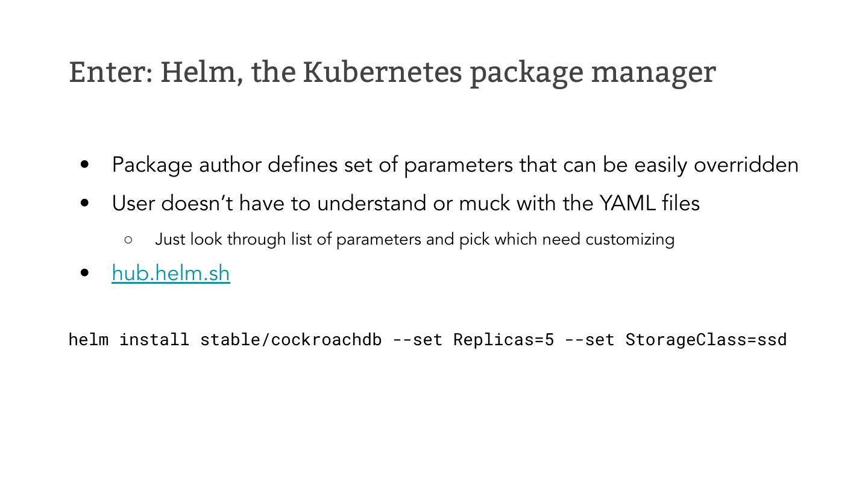Viewport: 868px width, 488px height.
Task: Click the "Just look through list" sub-bullet text
Action: point(414,239)
